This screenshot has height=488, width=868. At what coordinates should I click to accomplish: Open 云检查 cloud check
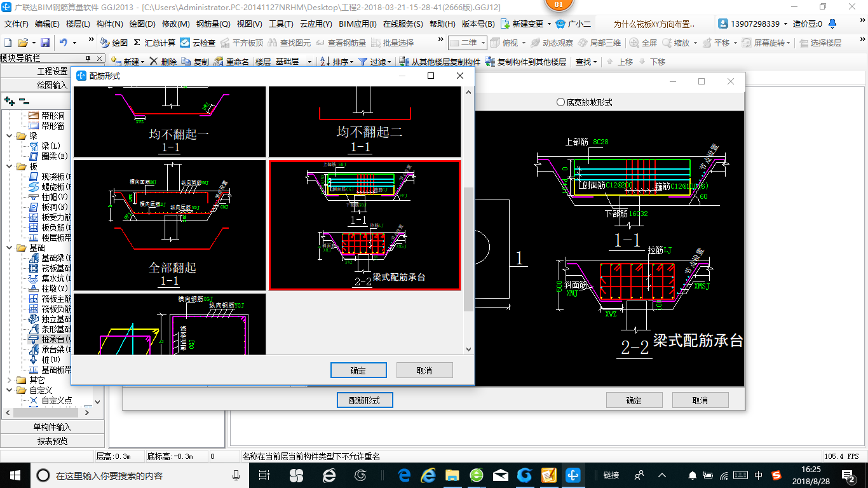click(198, 43)
